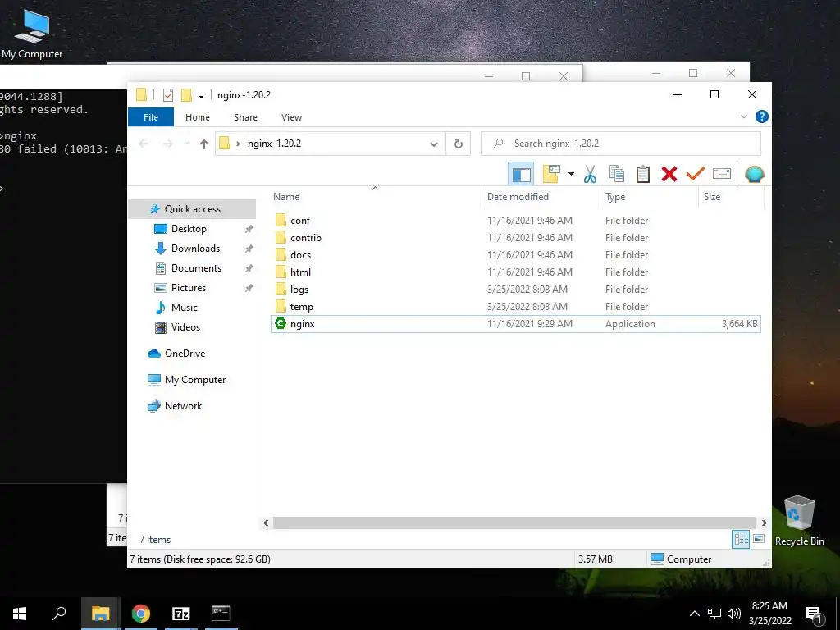Open Google Chrome from taskbar

pyautogui.click(x=141, y=614)
